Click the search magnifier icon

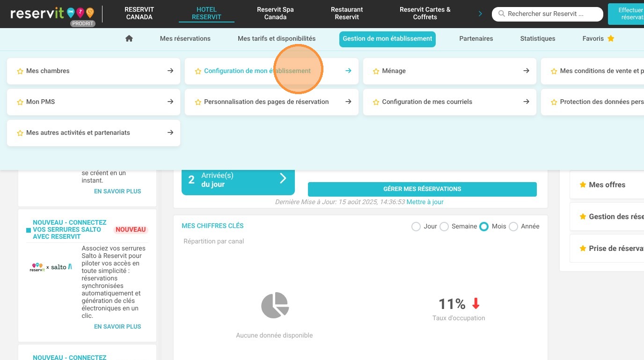point(502,14)
